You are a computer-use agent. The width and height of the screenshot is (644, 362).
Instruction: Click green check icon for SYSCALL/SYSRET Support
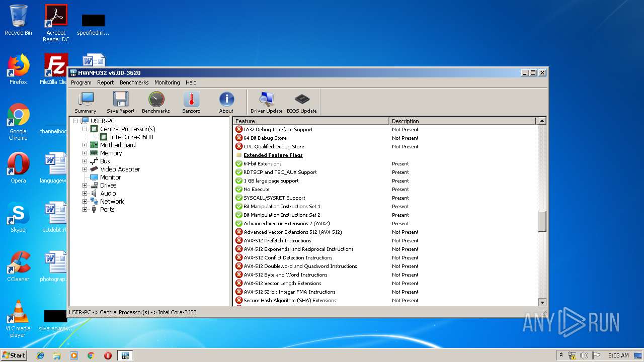(x=239, y=198)
